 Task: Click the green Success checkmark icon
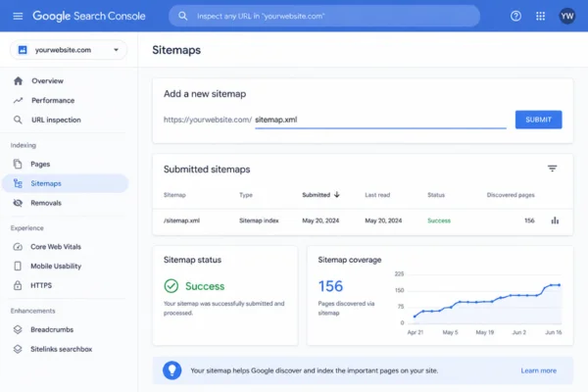coord(171,286)
